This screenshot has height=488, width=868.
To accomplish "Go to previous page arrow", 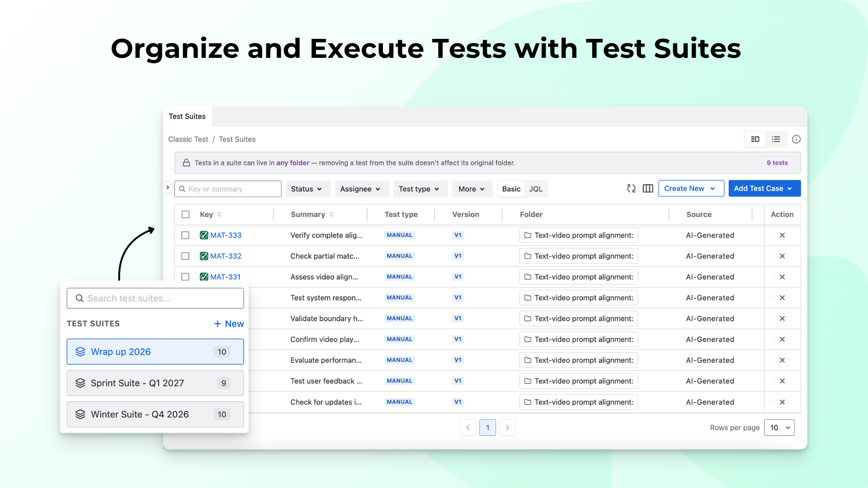I will (468, 427).
